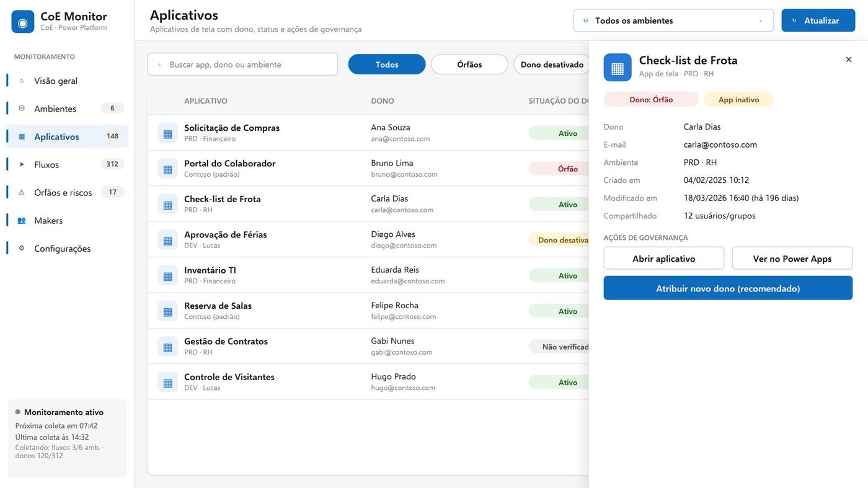This screenshot has height=488, width=868.
Task: Click the Makers people icon
Action: coord(22,220)
